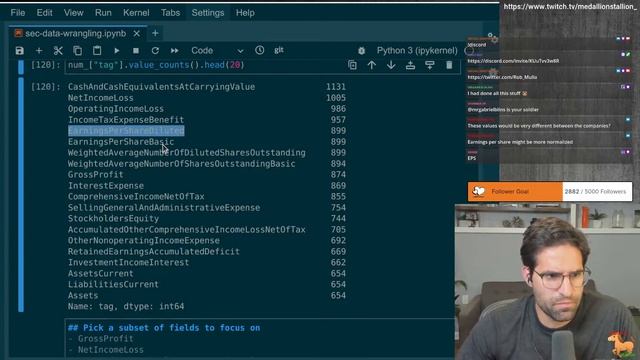Click the git button in notebook toolbar

279,50
